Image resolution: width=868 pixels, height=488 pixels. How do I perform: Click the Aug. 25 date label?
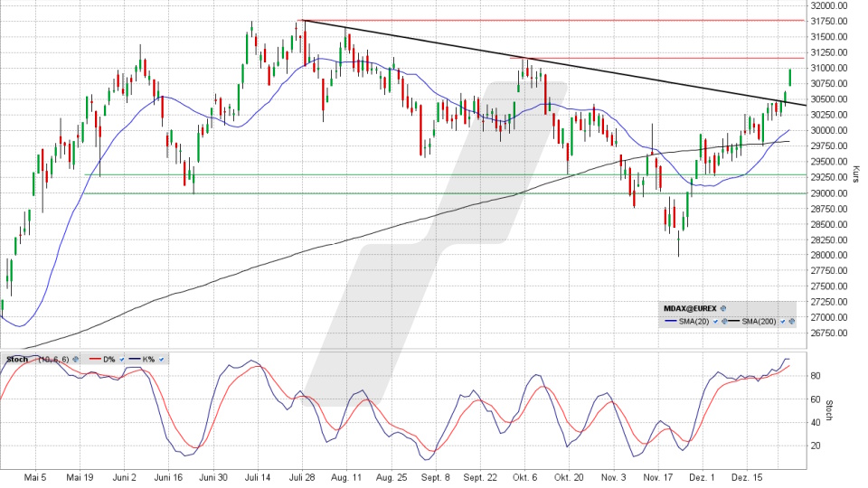391,477
